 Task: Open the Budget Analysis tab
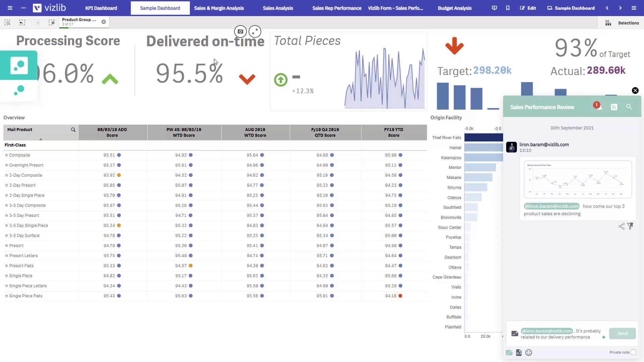(454, 8)
